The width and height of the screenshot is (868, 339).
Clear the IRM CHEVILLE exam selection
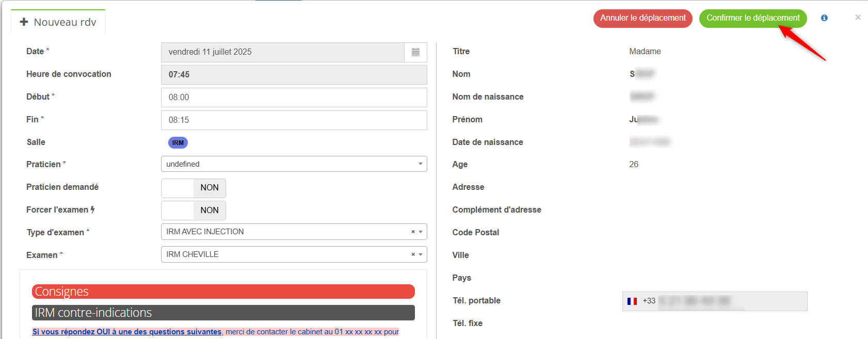click(413, 254)
